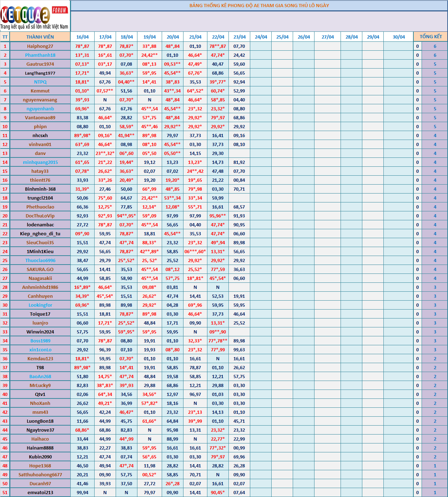Click member Thuoclao6996 name

(40, 260)
